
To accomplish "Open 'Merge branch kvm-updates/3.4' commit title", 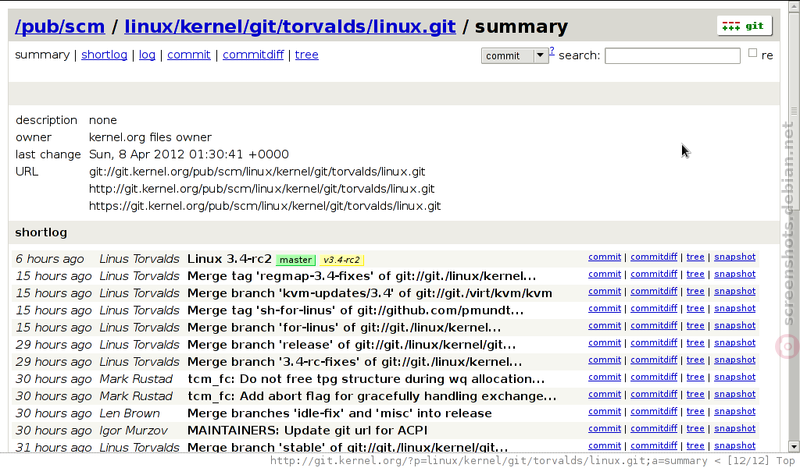I will point(370,293).
